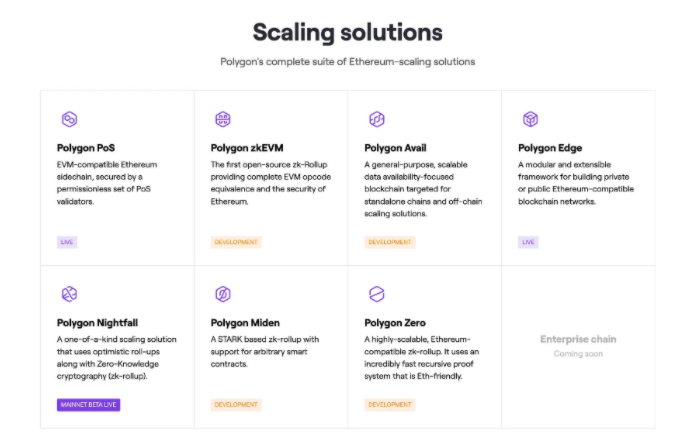Click the Polygon Nightfall icon

[70, 294]
